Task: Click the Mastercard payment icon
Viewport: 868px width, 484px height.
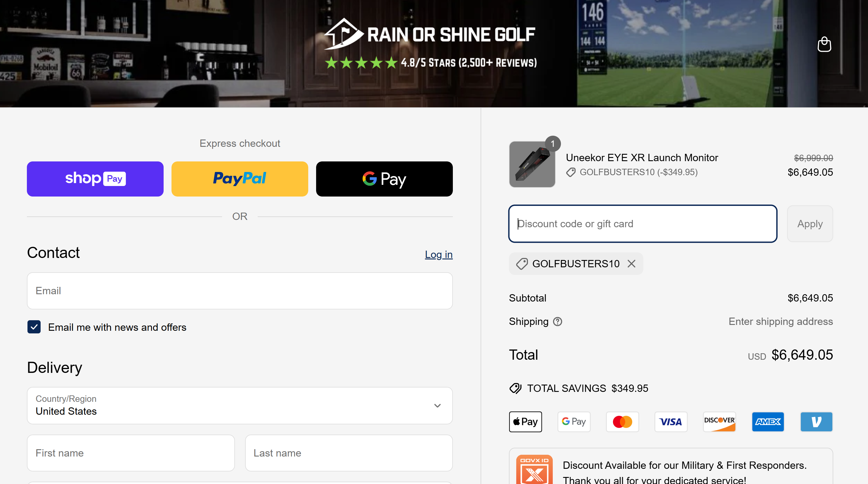Action: [622, 422]
